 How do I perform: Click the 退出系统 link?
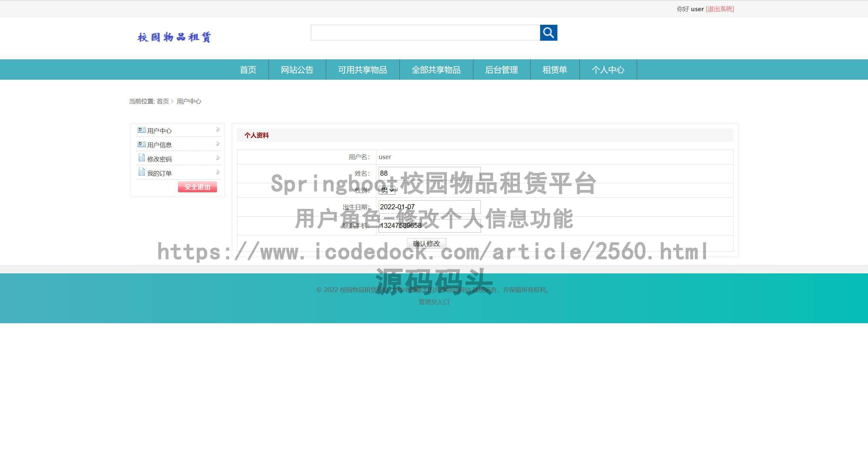coord(719,9)
